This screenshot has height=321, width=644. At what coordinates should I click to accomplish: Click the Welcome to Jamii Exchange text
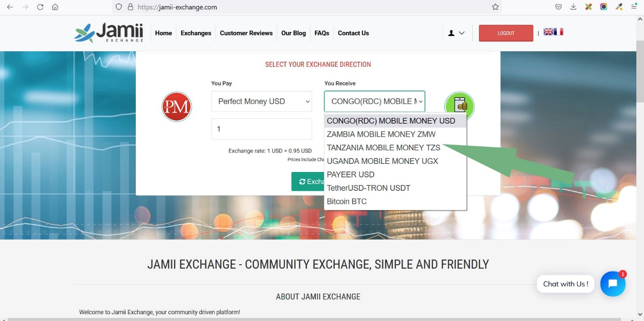pyautogui.click(x=160, y=312)
